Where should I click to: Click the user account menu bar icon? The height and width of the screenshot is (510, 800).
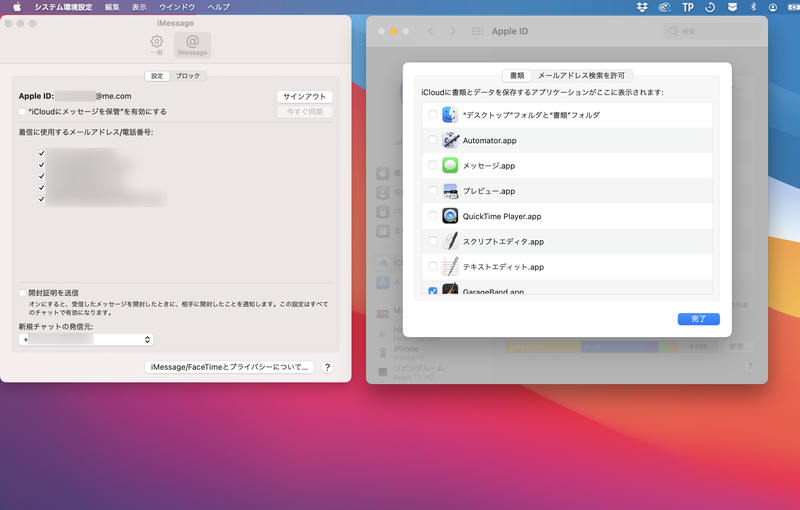pos(773,7)
